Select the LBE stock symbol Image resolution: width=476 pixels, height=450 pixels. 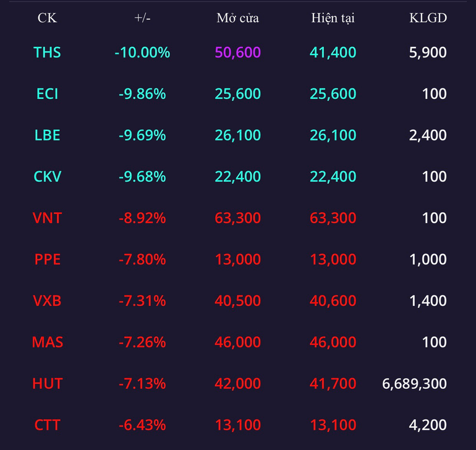coord(47,135)
